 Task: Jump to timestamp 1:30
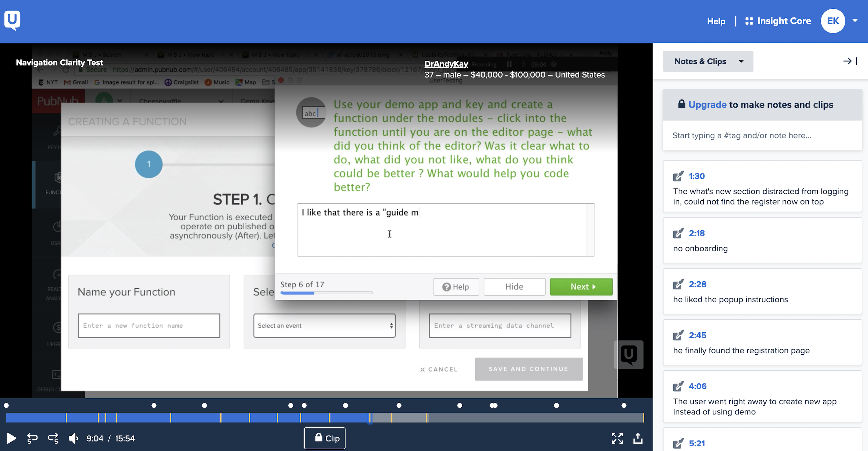pyautogui.click(x=697, y=176)
